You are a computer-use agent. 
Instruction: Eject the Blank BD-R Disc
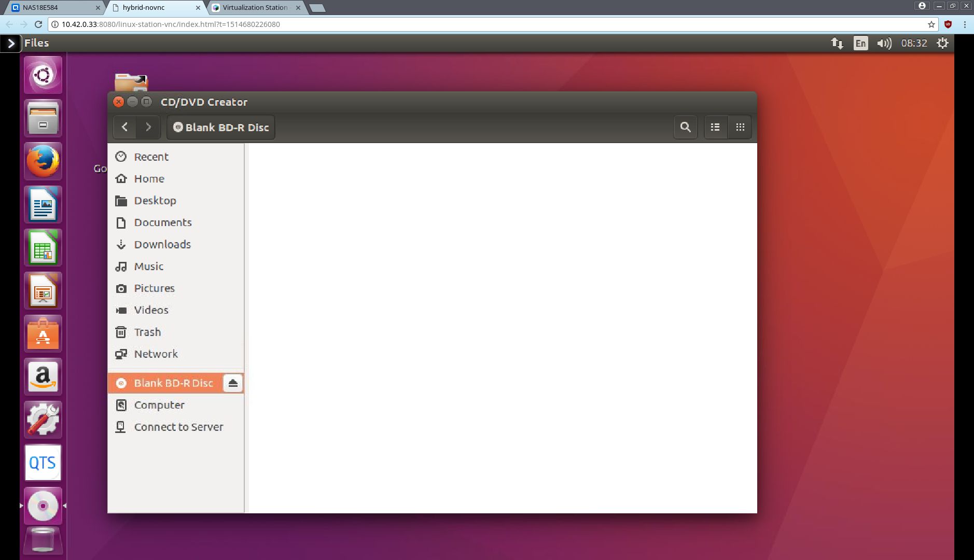point(233,383)
